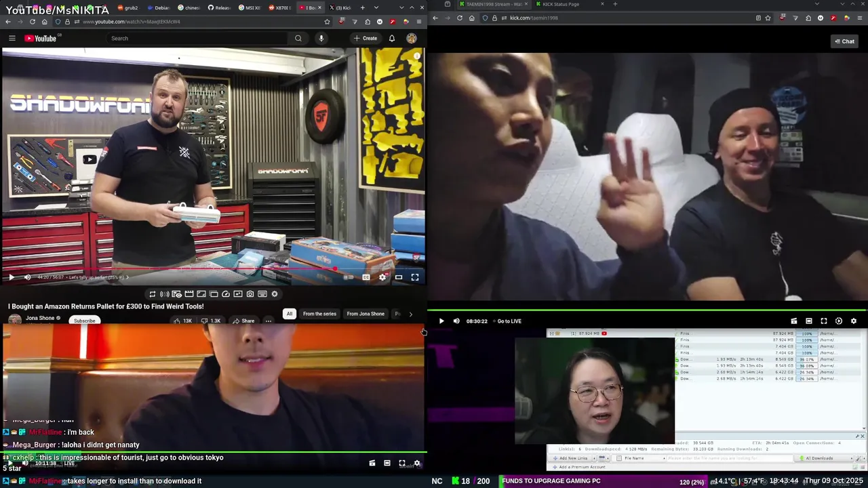Play the Jona Shone video

point(11,277)
